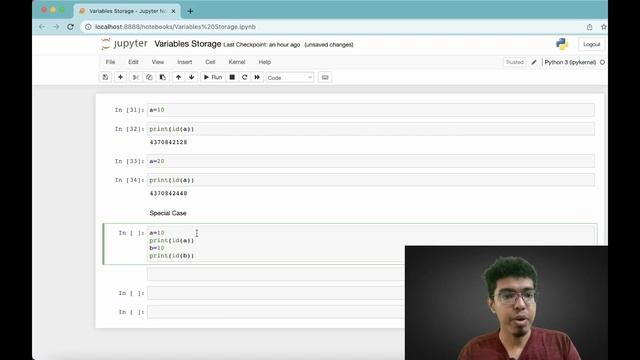Run the selected cell

213,77
